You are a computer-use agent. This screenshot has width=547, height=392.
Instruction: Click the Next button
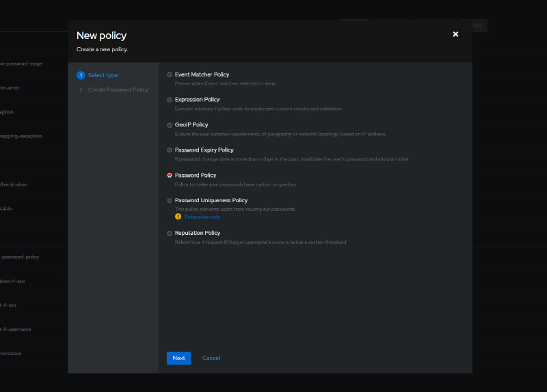[x=178, y=358]
